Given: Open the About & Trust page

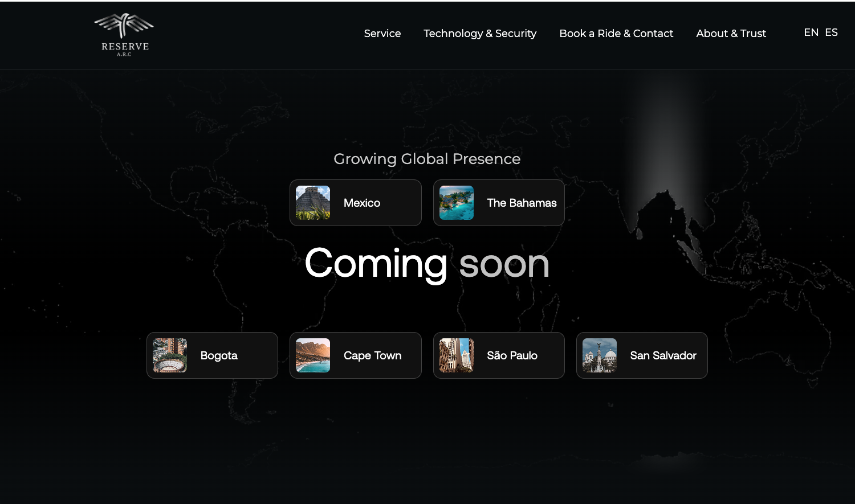Looking at the screenshot, I should point(731,34).
